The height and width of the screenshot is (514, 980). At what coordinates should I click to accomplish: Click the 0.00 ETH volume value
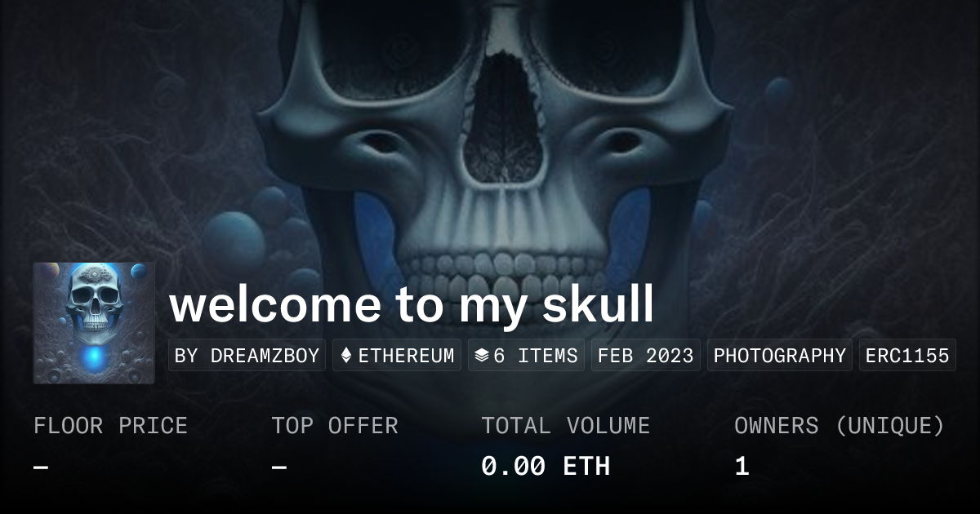(x=546, y=467)
